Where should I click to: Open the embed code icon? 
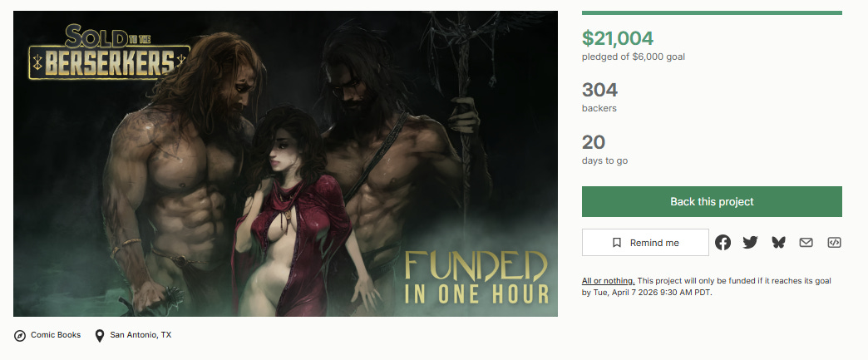(834, 243)
